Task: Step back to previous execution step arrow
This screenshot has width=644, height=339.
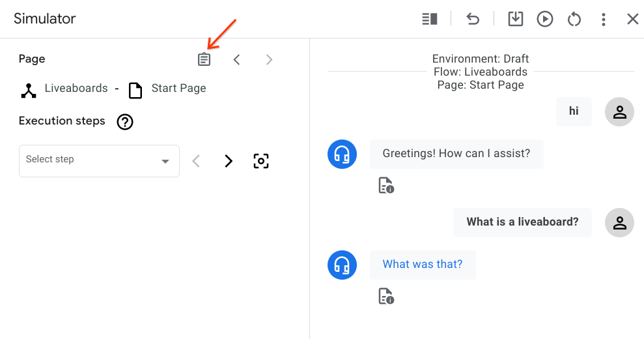Action: pyautogui.click(x=196, y=161)
